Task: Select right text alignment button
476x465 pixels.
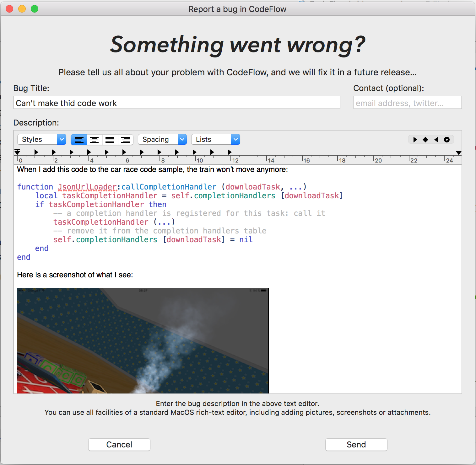Action: coord(126,140)
